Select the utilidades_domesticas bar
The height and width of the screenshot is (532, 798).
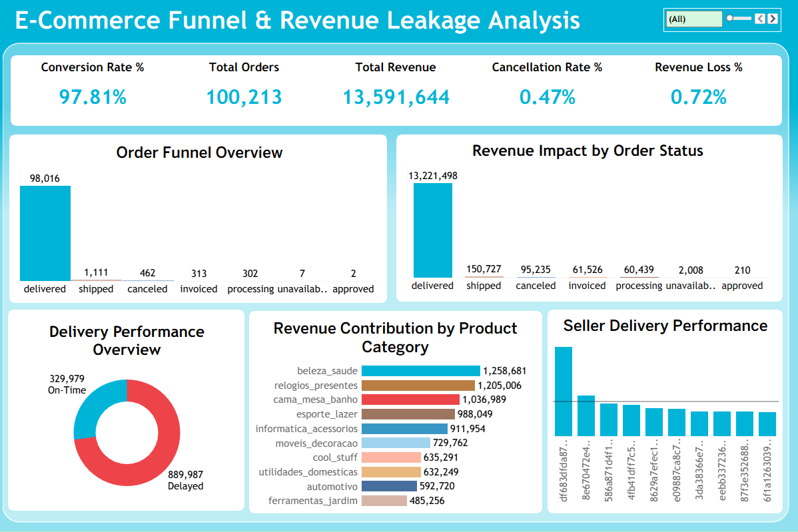392,472
